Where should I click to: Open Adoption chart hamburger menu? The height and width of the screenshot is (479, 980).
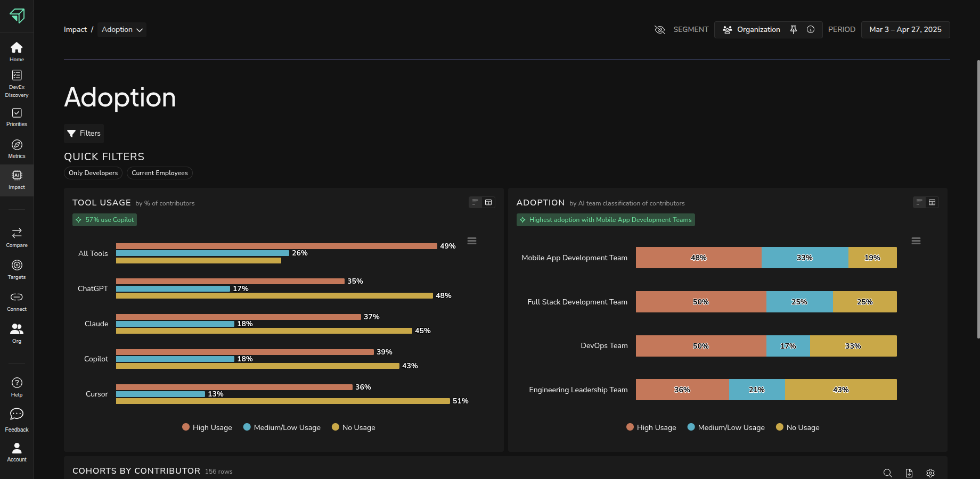(x=916, y=241)
